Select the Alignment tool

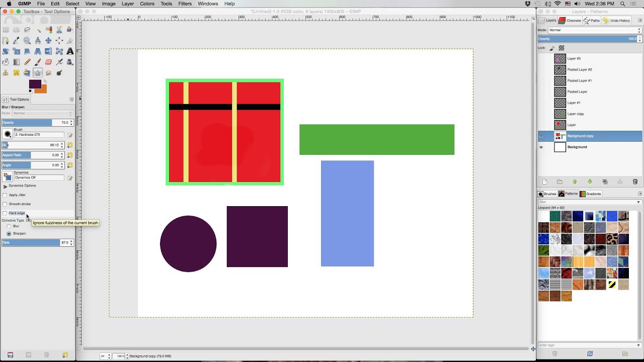59,40
